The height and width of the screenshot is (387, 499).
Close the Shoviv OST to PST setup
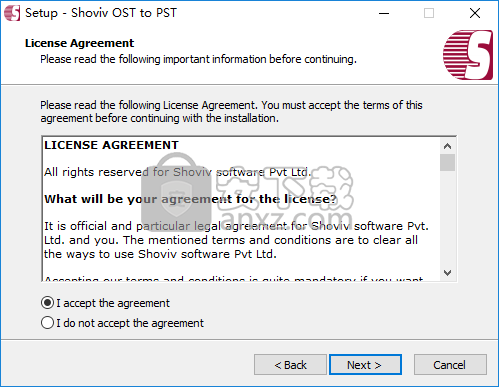tap(475, 13)
